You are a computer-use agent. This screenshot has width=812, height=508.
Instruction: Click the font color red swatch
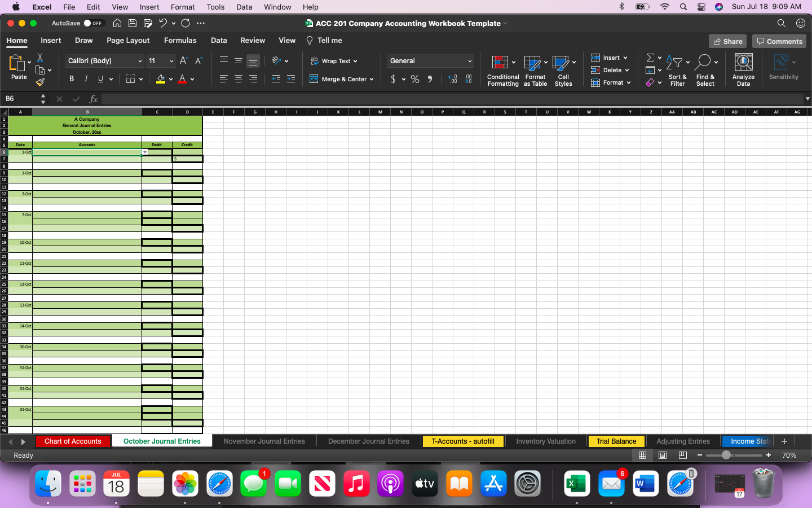click(x=182, y=79)
